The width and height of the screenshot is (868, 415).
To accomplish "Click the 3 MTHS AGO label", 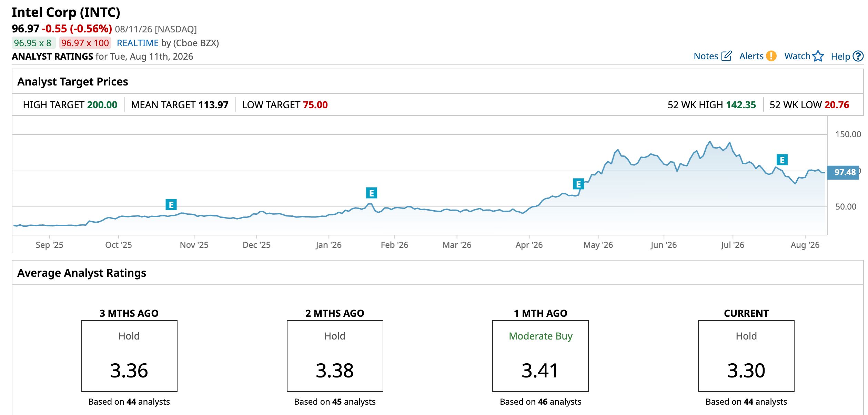I will tap(129, 313).
